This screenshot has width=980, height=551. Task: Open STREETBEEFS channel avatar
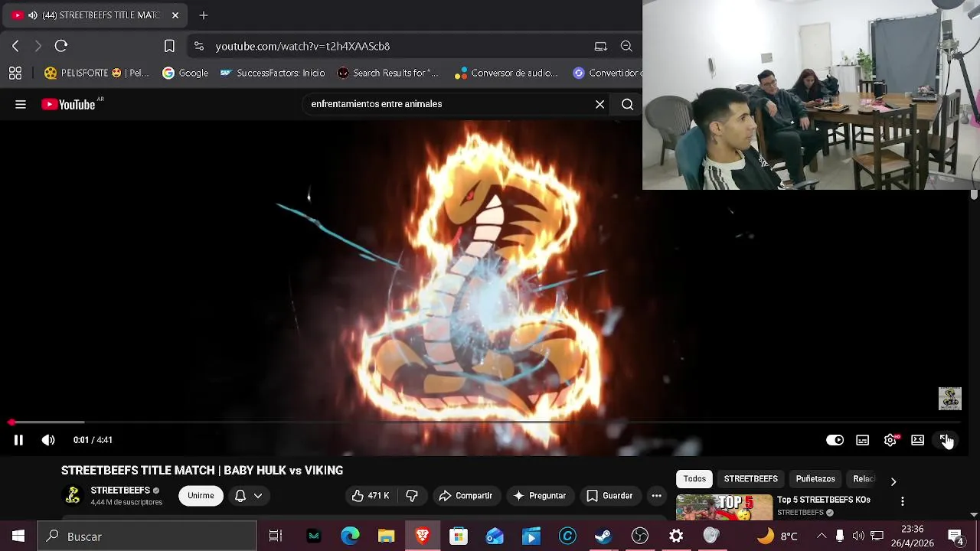[x=73, y=496]
